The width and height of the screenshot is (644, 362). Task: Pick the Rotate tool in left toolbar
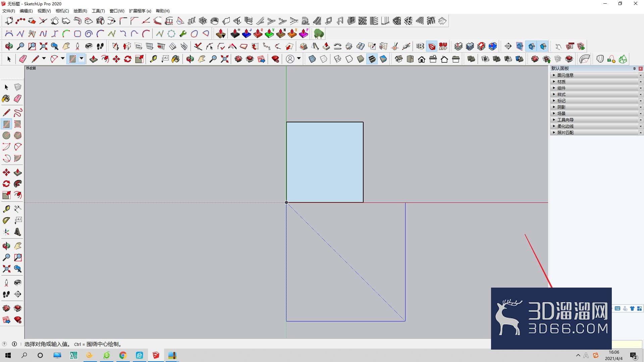[6, 184]
